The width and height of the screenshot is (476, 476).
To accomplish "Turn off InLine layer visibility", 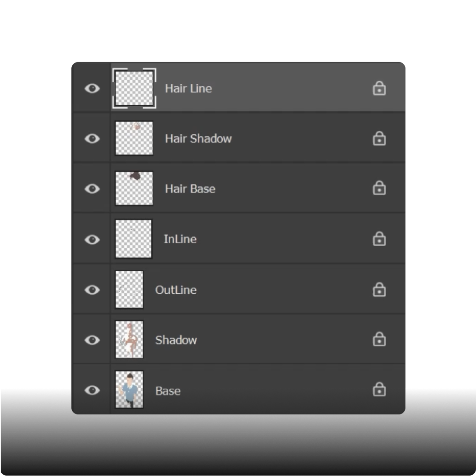I will click(92, 239).
